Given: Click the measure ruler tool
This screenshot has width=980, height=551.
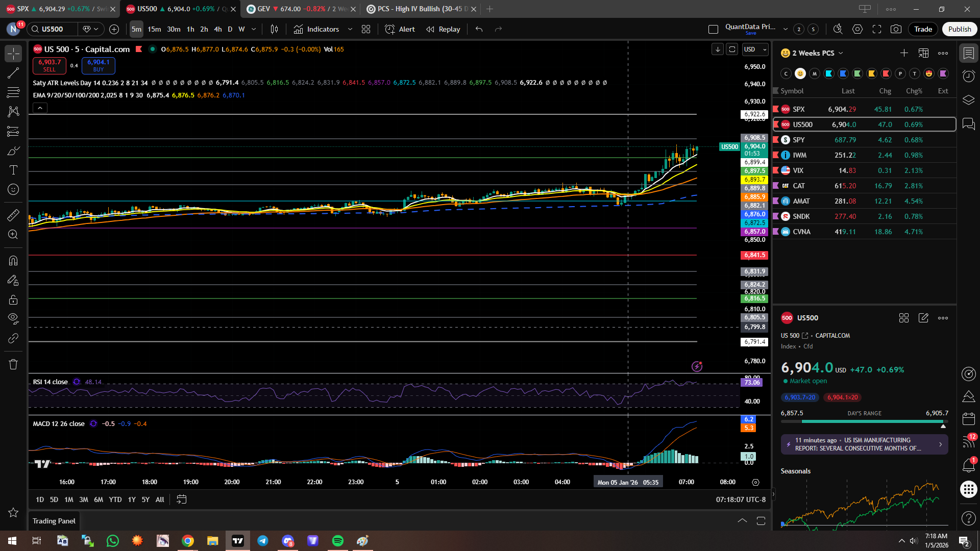Looking at the screenshot, I should (13, 215).
